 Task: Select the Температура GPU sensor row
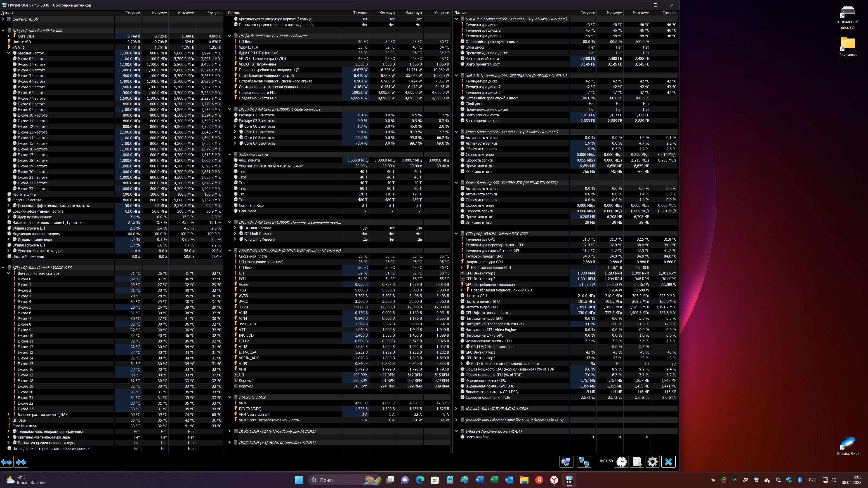(x=480, y=239)
